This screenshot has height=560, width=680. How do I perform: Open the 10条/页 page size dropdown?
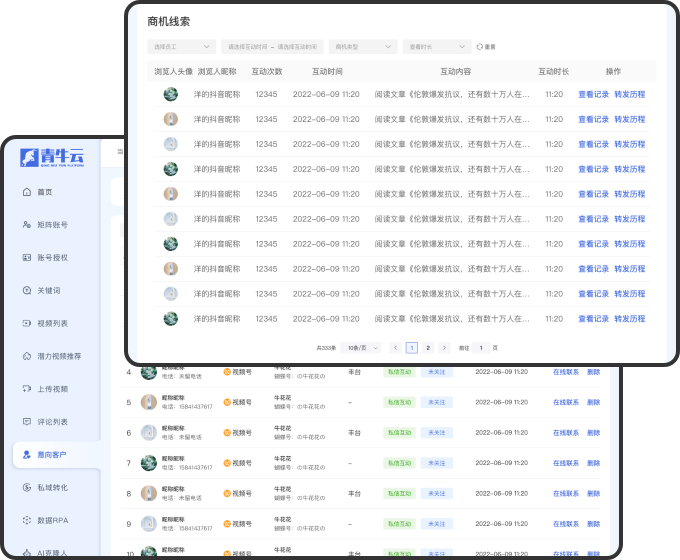click(x=362, y=347)
